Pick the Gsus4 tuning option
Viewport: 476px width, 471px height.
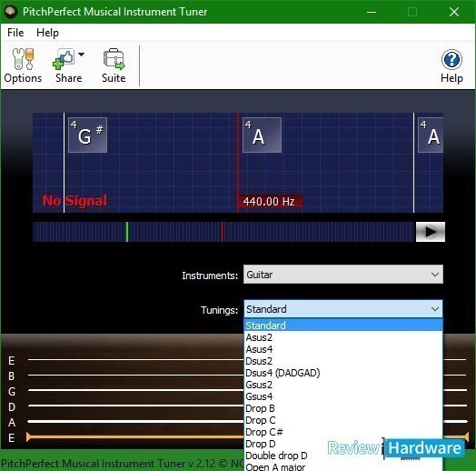(x=343, y=396)
